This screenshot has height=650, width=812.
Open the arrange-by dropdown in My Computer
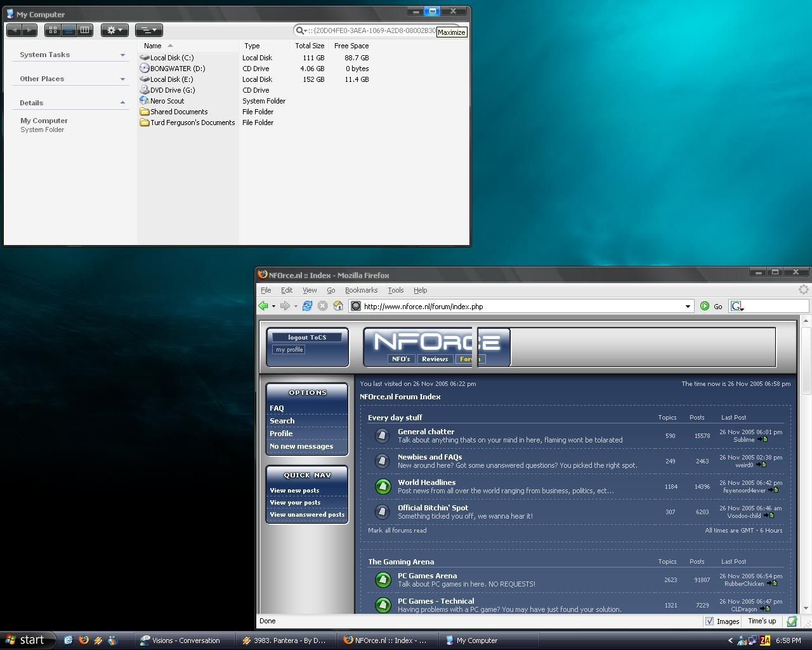(149, 30)
